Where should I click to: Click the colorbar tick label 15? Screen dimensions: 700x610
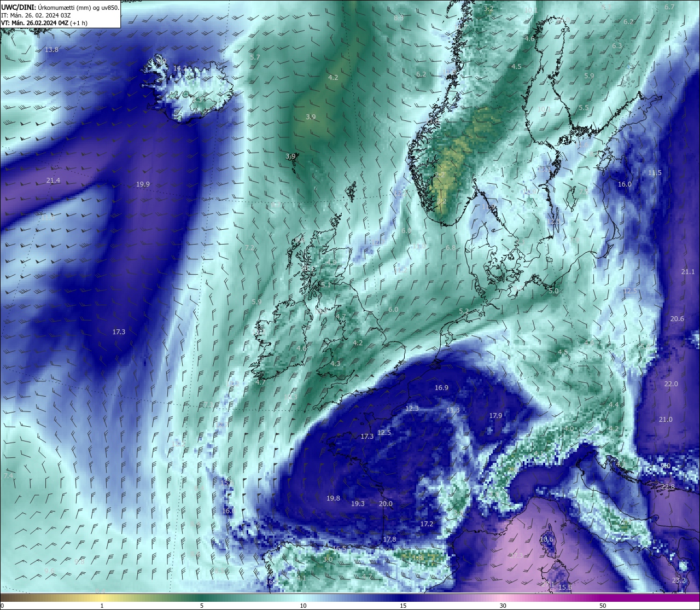click(402, 606)
